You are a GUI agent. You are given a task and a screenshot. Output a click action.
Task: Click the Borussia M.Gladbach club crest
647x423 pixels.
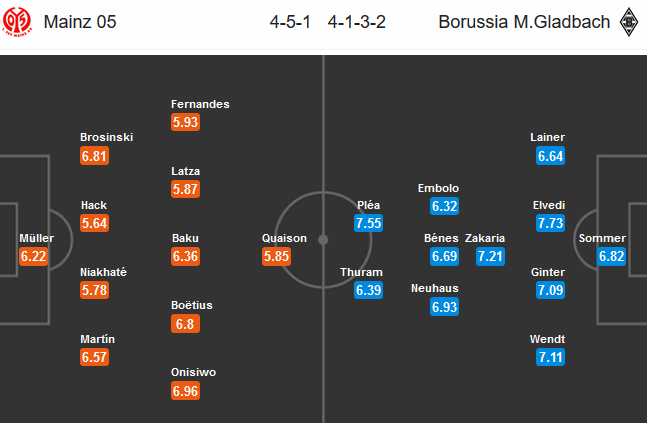pyautogui.click(x=629, y=22)
